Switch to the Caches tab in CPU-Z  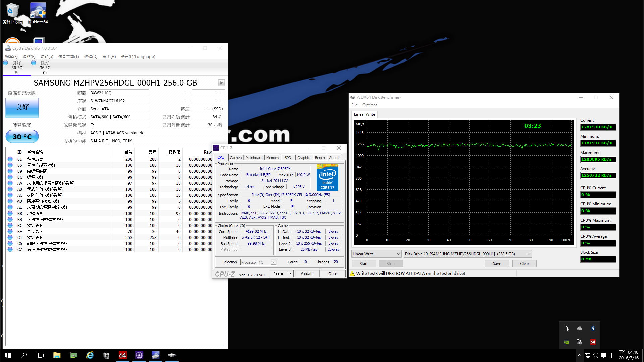(235, 158)
